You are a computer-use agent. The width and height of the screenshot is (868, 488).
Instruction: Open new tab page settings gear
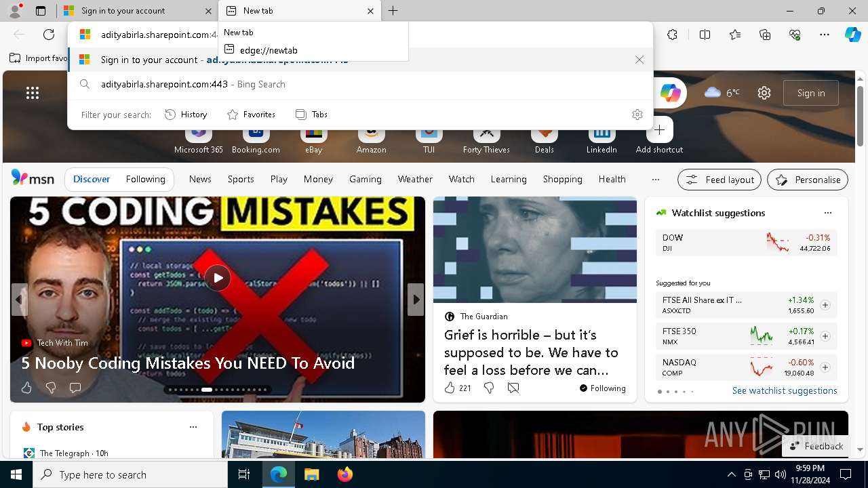click(764, 93)
